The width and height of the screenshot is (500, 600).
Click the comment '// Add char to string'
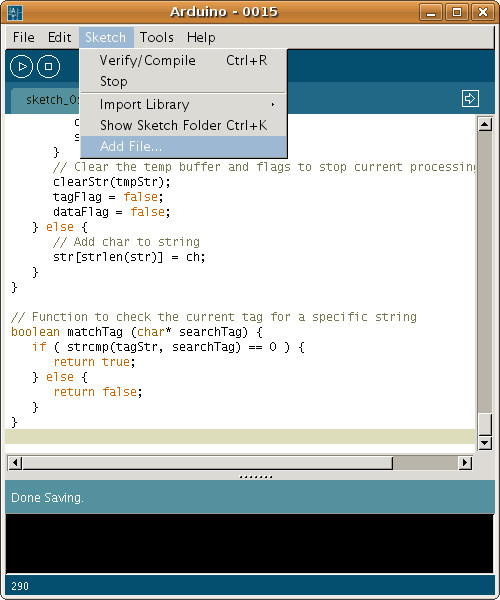click(126, 242)
